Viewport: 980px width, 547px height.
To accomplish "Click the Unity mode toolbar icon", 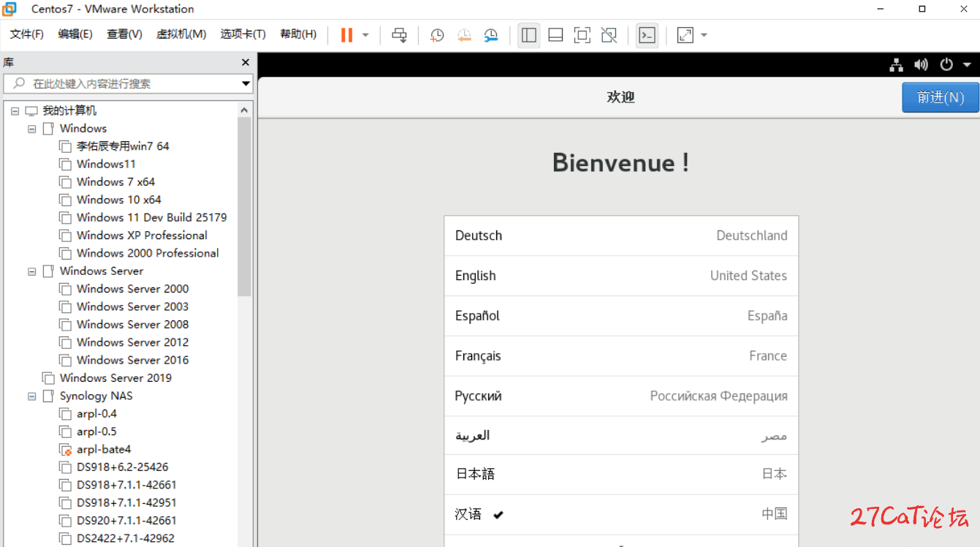I will pos(608,35).
